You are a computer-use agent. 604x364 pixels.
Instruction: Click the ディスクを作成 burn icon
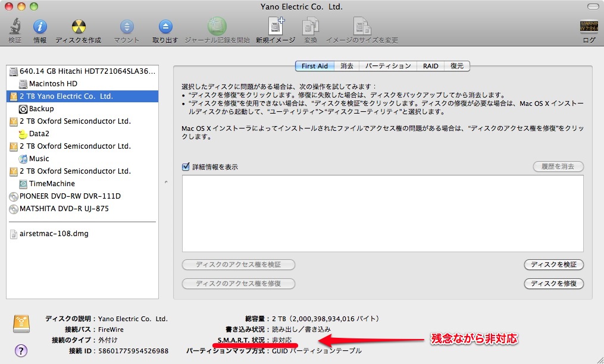coord(79,26)
